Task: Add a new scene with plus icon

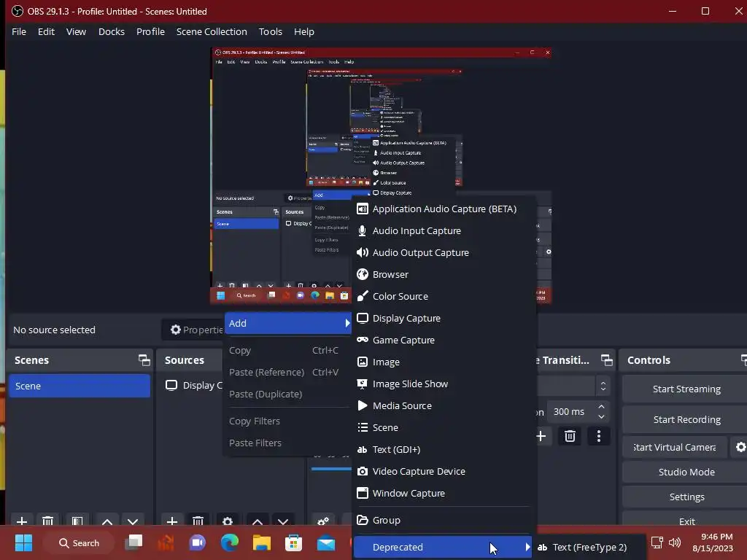Action: coord(22,521)
